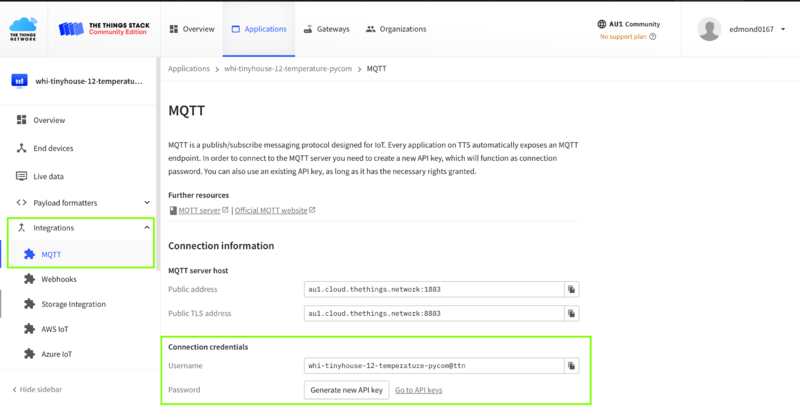Click the Storage Integration puzzle piece icon

coord(30,304)
